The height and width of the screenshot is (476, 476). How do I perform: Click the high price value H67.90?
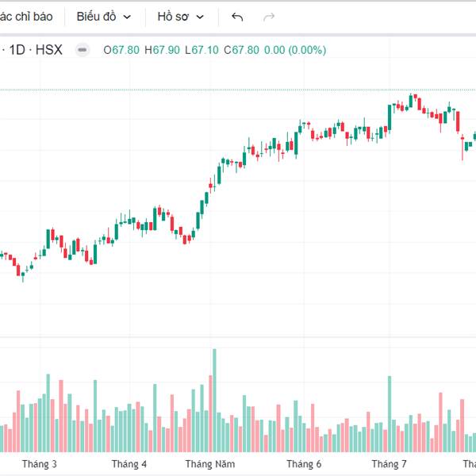(162, 50)
